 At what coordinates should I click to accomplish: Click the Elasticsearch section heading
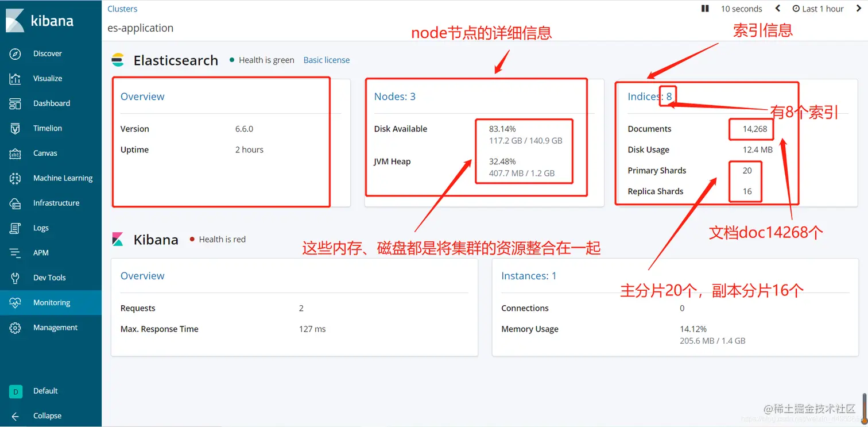click(176, 60)
